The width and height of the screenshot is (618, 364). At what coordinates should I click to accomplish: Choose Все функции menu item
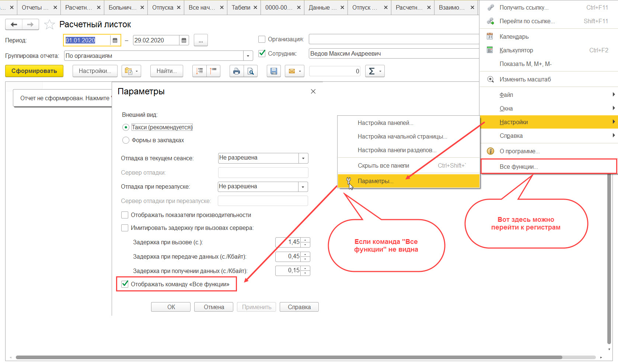pyautogui.click(x=549, y=167)
